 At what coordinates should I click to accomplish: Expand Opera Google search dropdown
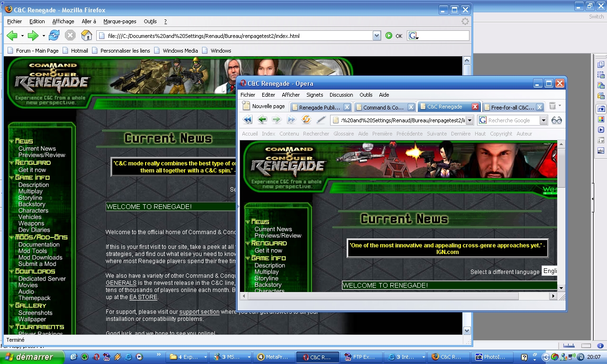tap(543, 120)
